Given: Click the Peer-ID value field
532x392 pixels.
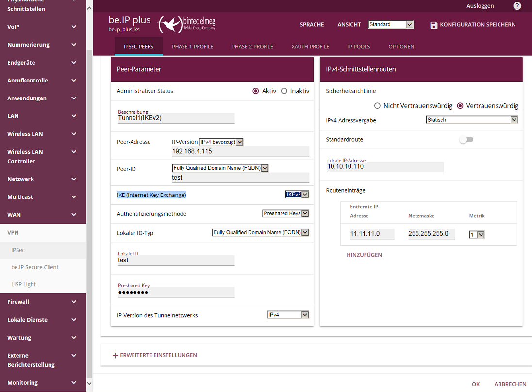Looking at the screenshot, I should [x=241, y=178].
